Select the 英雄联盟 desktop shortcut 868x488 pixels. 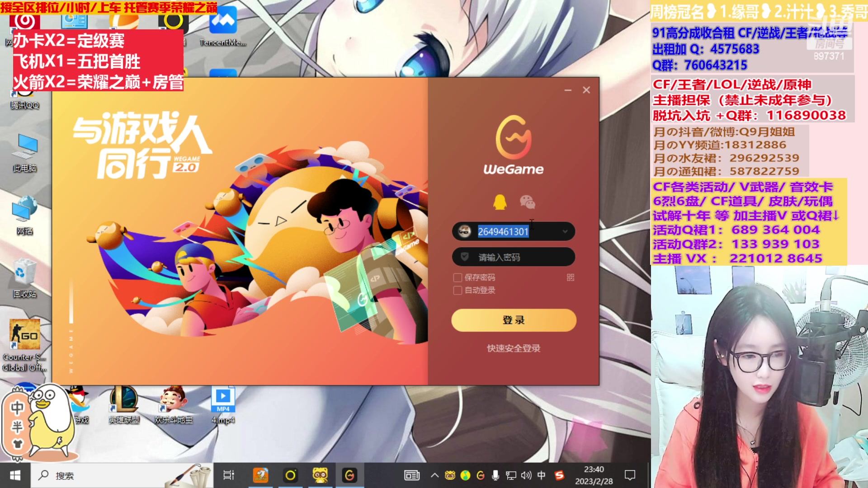click(124, 405)
